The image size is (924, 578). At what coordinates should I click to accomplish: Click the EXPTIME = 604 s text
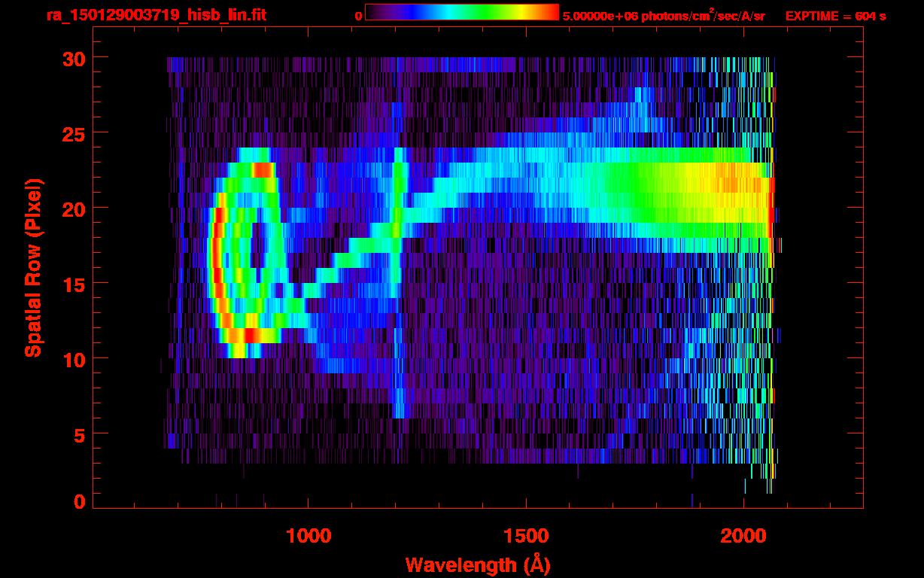835,16
